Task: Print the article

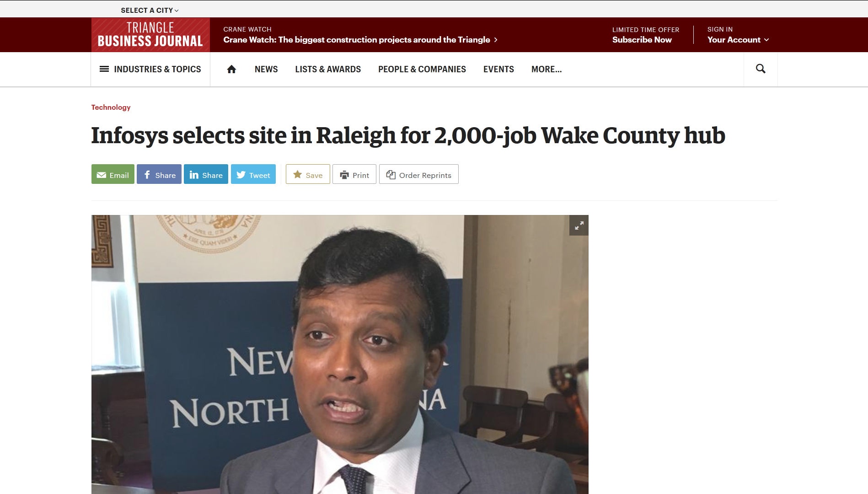Action: [x=354, y=174]
